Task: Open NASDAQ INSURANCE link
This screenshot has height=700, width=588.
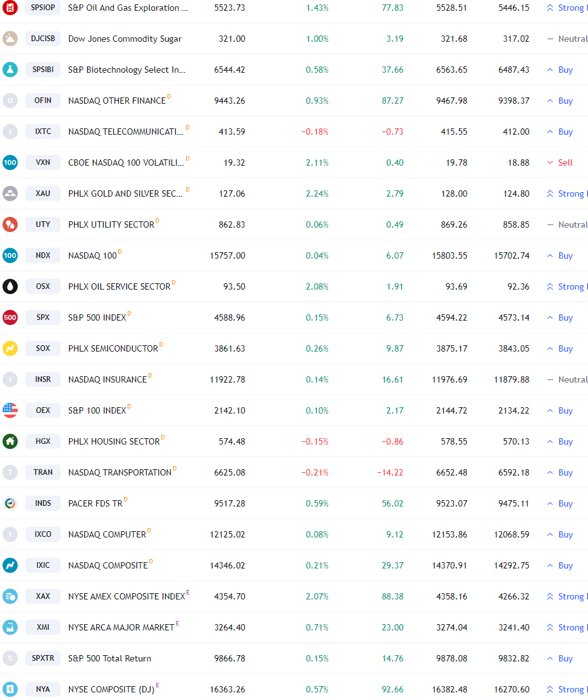Action: point(107,379)
